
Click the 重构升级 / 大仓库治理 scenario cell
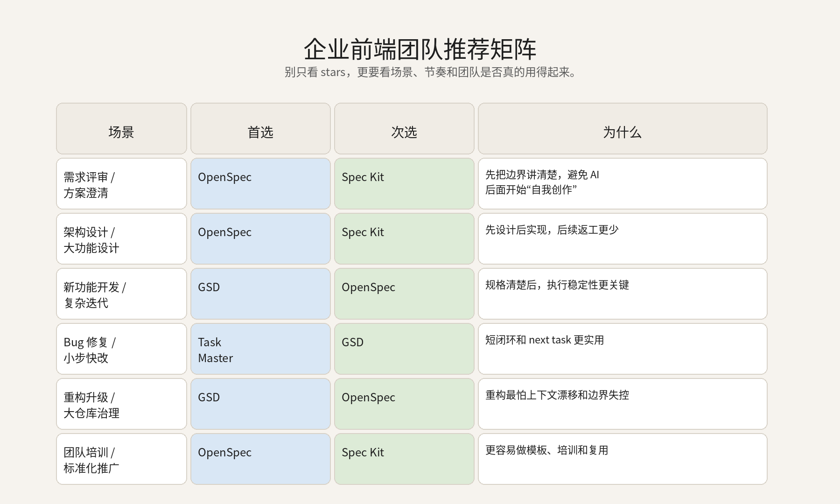click(121, 404)
